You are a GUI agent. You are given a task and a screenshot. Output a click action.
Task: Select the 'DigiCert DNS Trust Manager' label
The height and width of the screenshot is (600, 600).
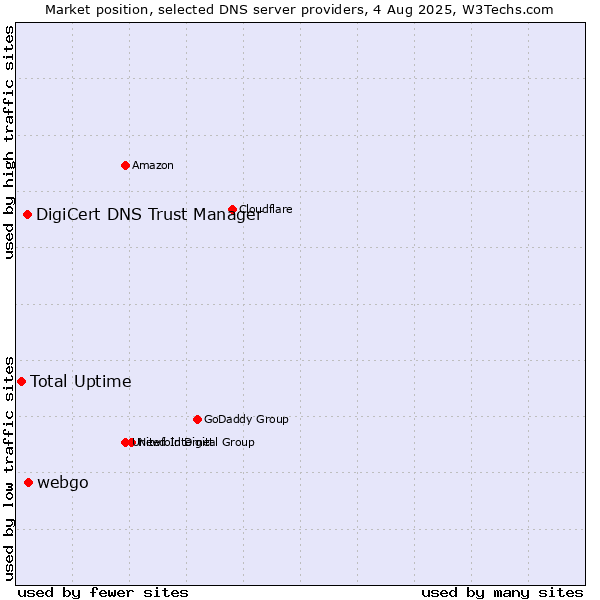[x=149, y=214]
